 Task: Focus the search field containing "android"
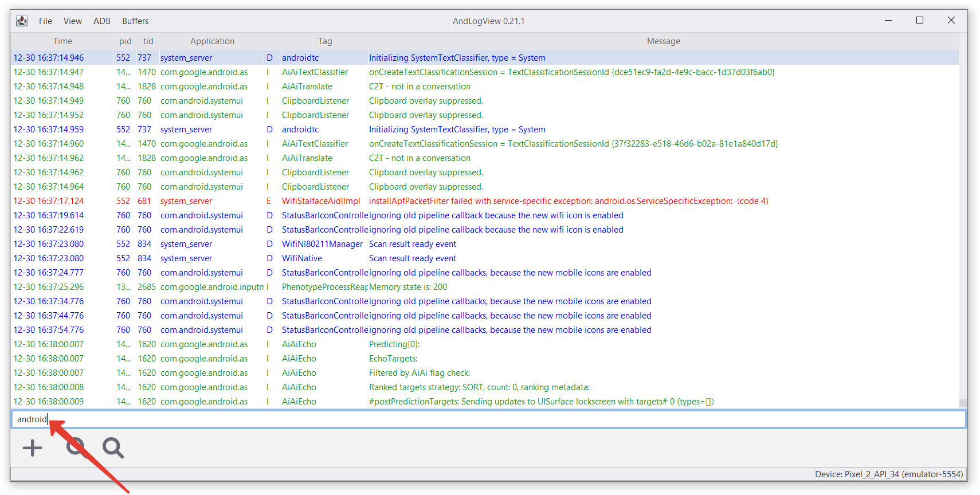pyautogui.click(x=488, y=419)
